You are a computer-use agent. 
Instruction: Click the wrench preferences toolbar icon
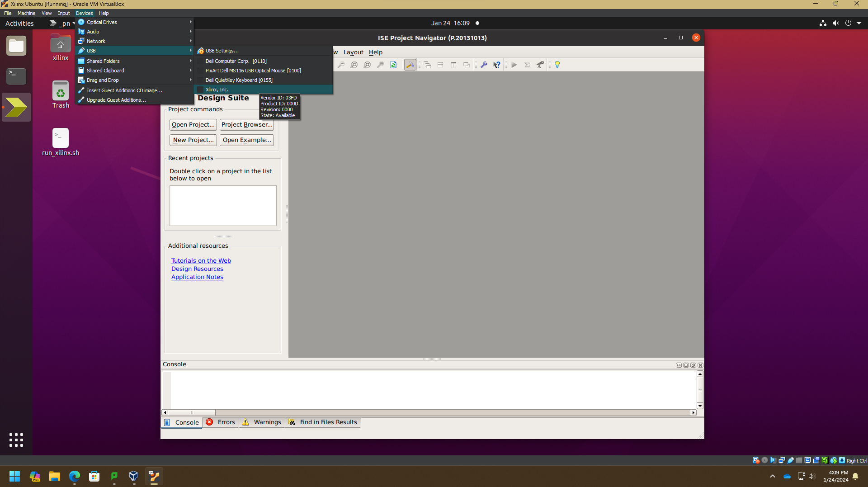coord(484,65)
